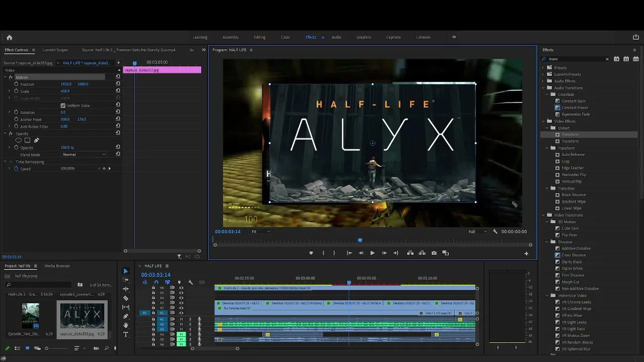Click the Home icon
This screenshot has height=362, width=644.
[9, 37]
